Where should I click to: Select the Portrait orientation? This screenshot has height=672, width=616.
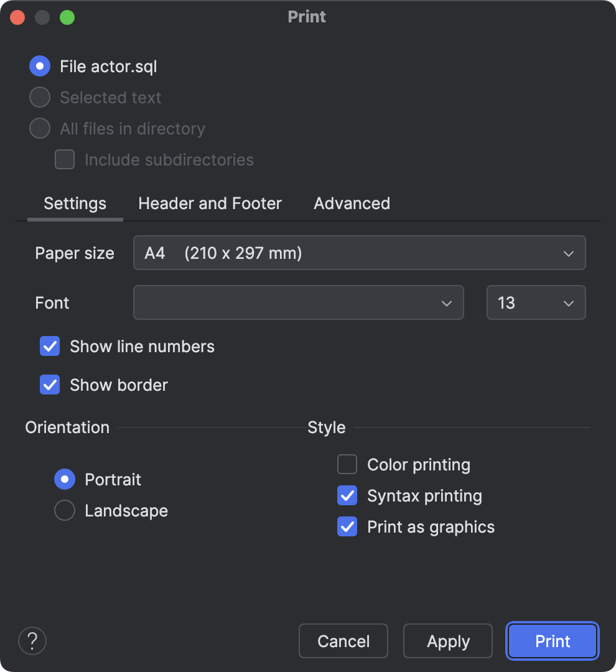tap(64, 479)
